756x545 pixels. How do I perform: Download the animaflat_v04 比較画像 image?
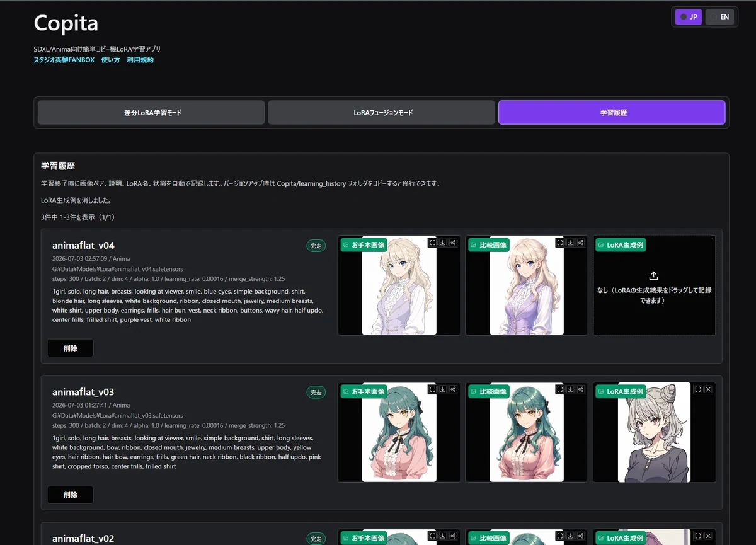coord(570,243)
